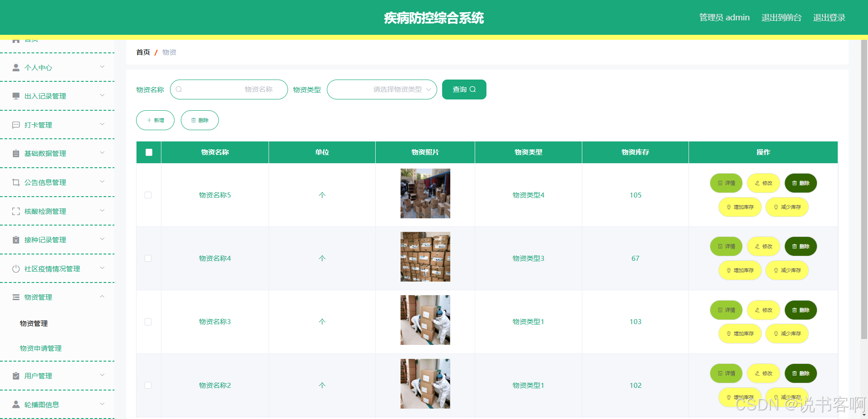Image resolution: width=868 pixels, height=419 pixels.
Task: Open photo thumbnail of 物资名称4
Action: [425, 257]
